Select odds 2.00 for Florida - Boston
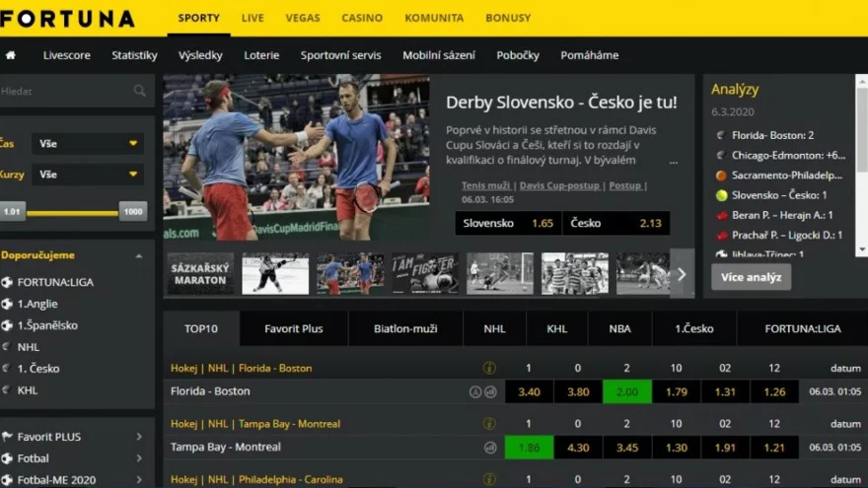 tap(627, 391)
